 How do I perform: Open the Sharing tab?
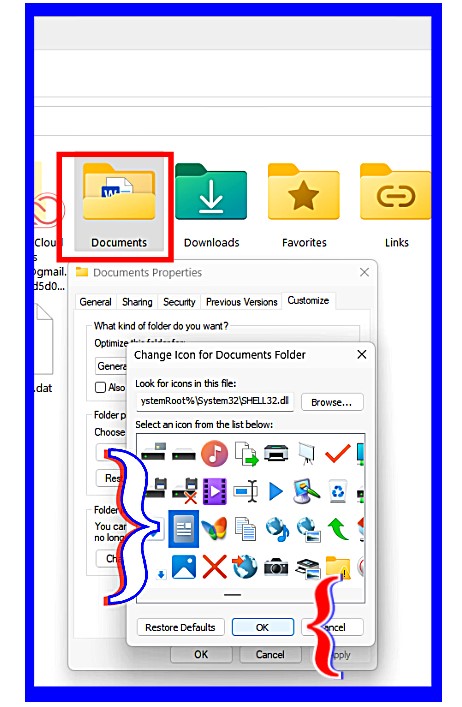(137, 302)
